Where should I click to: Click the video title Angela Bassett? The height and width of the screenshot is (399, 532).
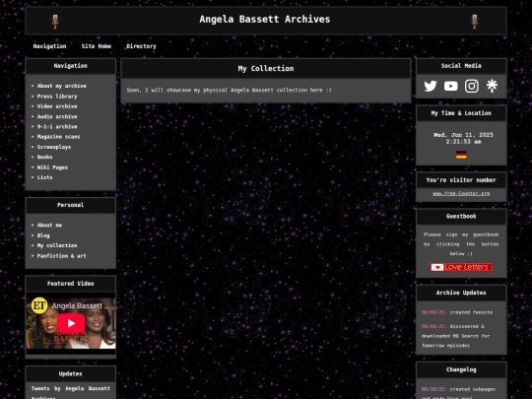[x=80, y=305]
